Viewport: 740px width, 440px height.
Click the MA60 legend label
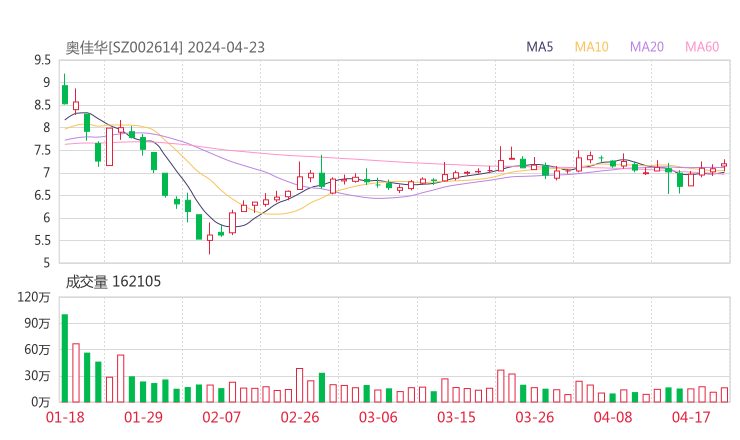[702, 47]
